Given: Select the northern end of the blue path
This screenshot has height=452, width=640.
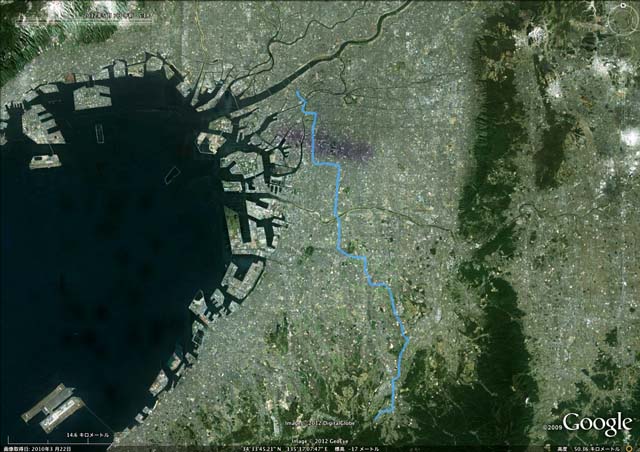Looking at the screenshot, I should (x=298, y=91).
